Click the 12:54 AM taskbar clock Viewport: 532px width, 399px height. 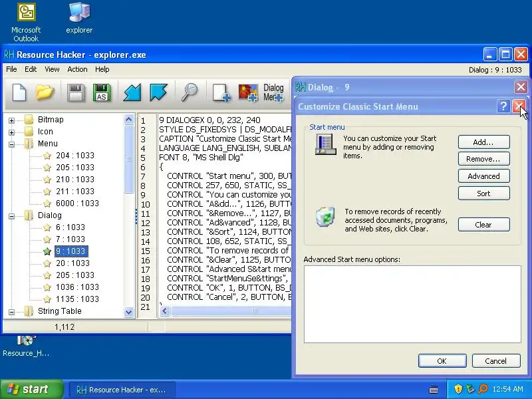pyautogui.click(x=507, y=389)
